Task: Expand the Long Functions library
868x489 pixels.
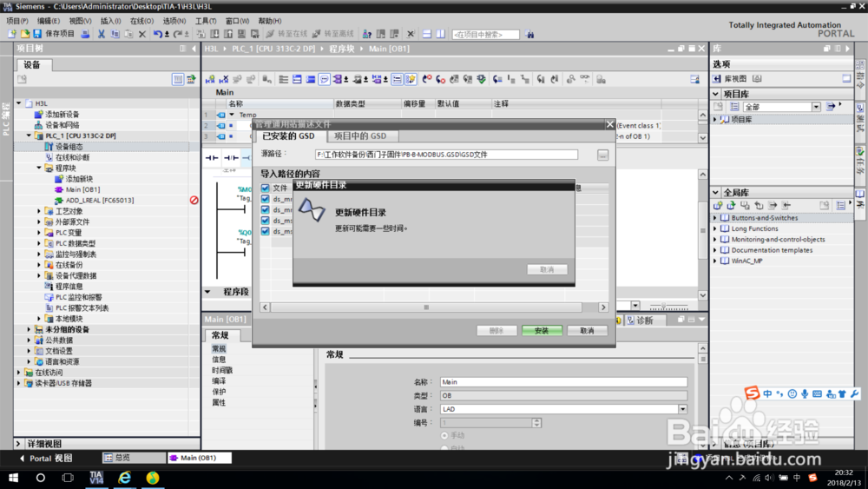Action: pos(714,228)
